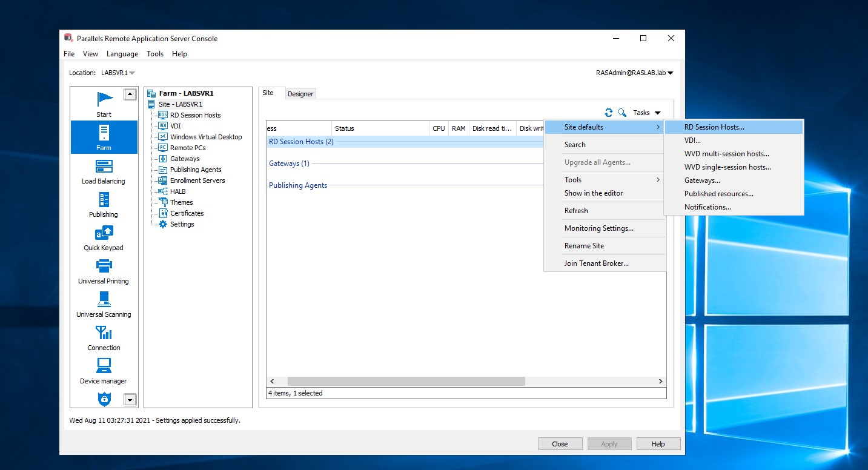This screenshot has height=470, width=868.
Task: Click the shield security category icon
Action: point(104,399)
